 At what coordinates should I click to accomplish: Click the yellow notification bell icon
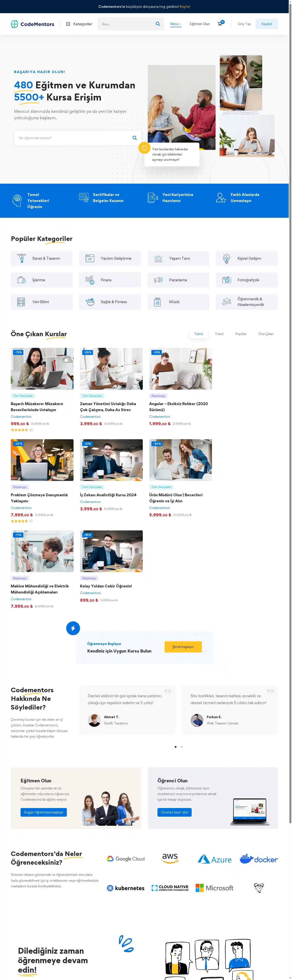coord(144,148)
